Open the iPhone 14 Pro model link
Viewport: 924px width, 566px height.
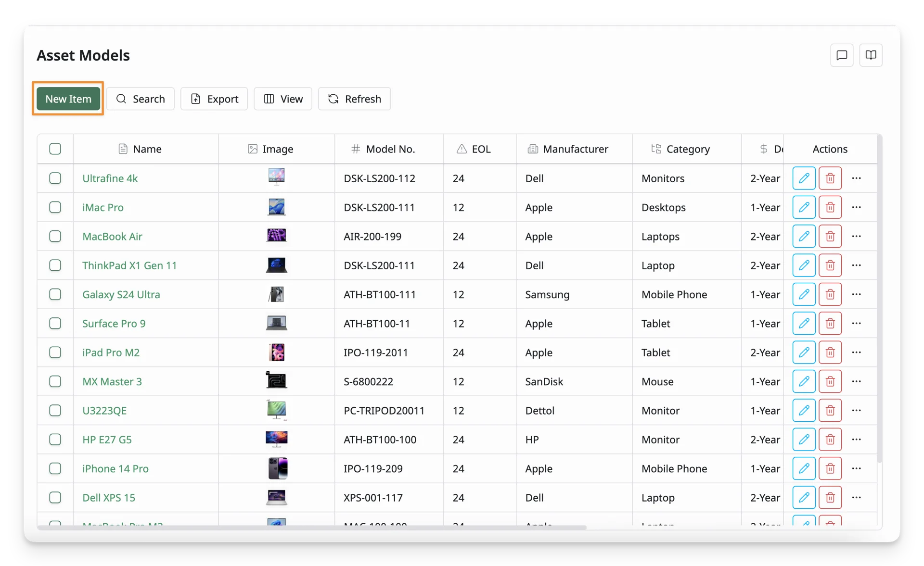(115, 468)
